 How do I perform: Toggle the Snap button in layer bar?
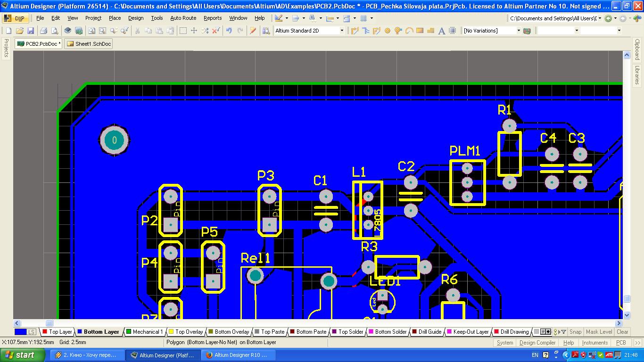pyautogui.click(x=575, y=332)
